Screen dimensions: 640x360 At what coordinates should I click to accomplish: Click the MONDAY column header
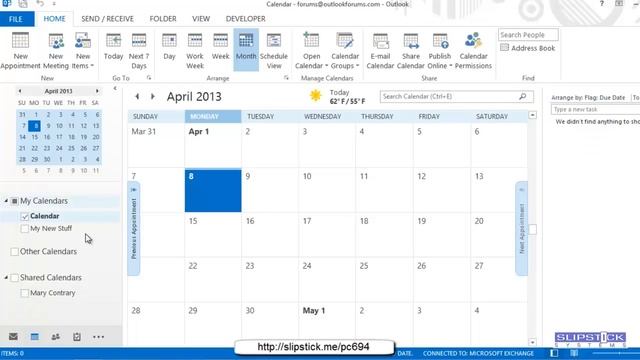213,116
